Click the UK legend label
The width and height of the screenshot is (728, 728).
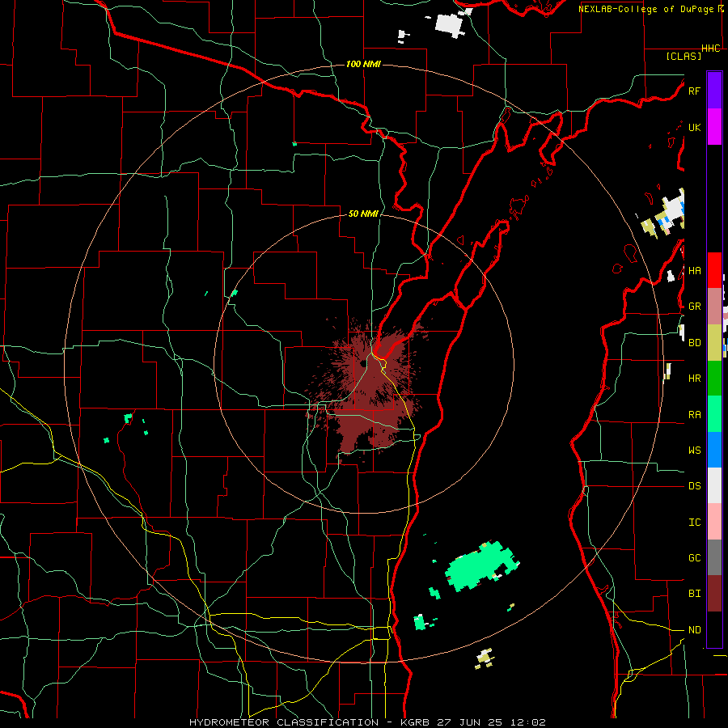694,127
